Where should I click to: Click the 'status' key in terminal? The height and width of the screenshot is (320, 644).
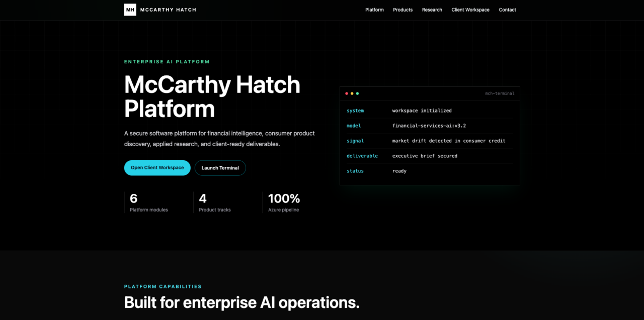tap(355, 171)
